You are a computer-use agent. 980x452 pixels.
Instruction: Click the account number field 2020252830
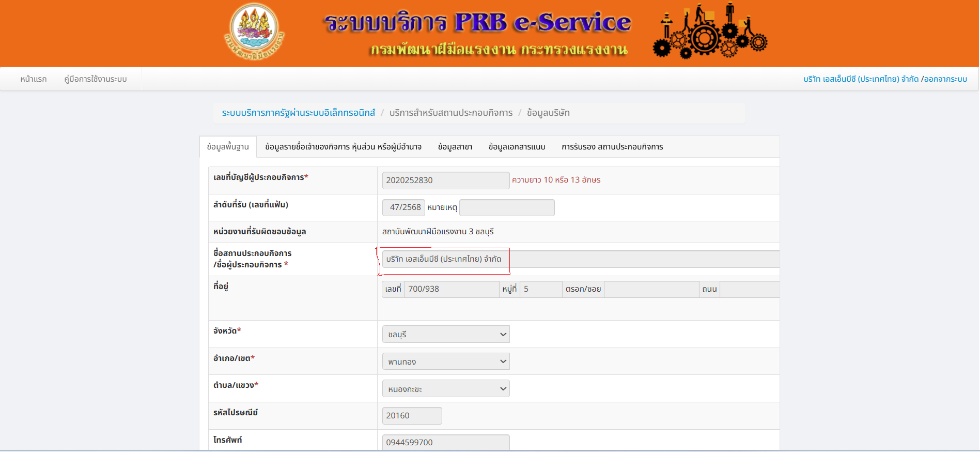[446, 180]
